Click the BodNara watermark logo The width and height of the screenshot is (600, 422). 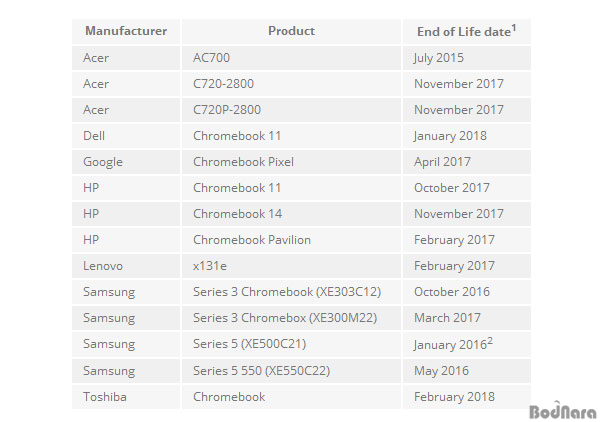(x=561, y=410)
